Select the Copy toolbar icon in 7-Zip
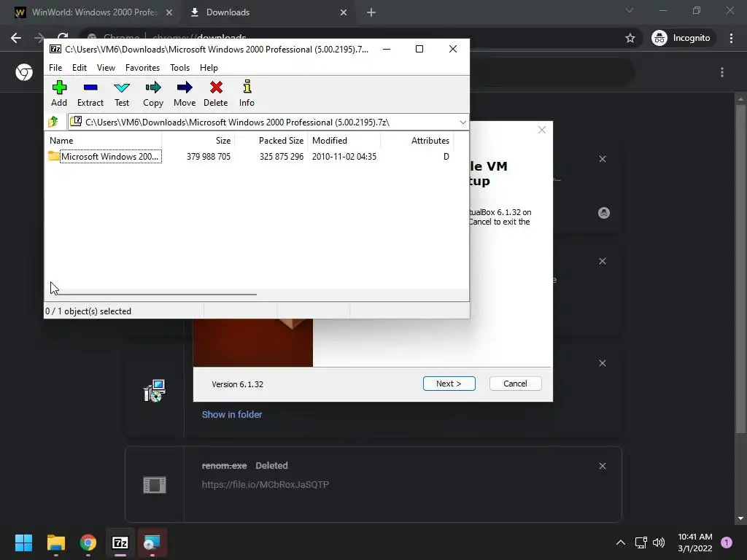This screenshot has height=560, width=747. click(x=153, y=93)
